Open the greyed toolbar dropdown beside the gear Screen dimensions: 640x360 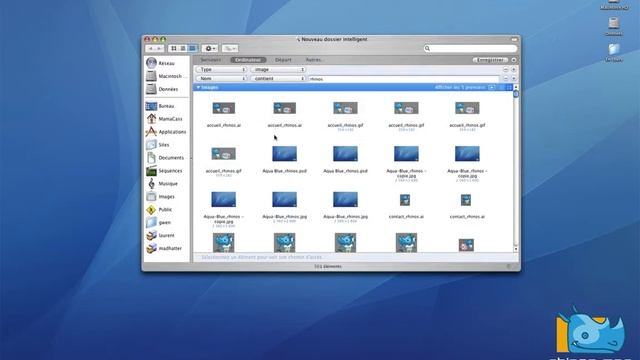(230, 49)
